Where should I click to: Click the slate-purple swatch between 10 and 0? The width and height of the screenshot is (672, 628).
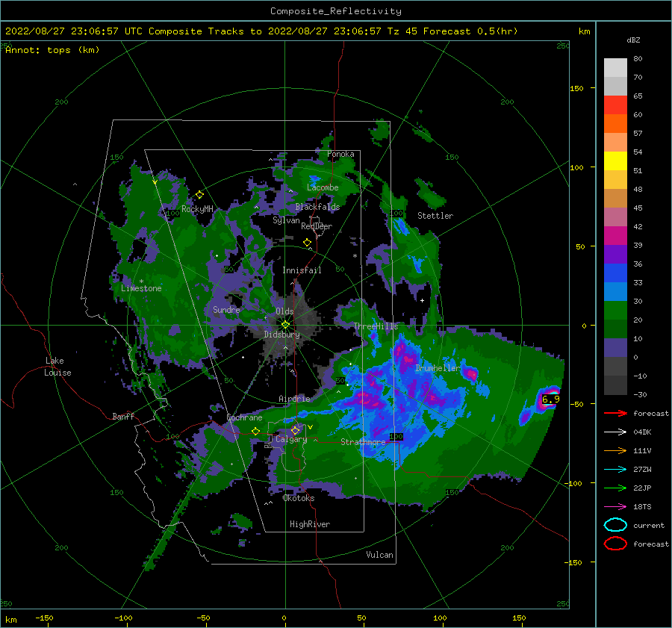point(615,348)
